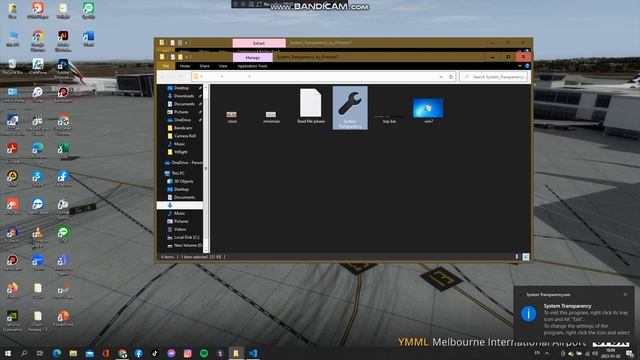Switch to details view in status bar
Image resolution: width=640 pixels, height=360 pixels.
(x=517, y=257)
